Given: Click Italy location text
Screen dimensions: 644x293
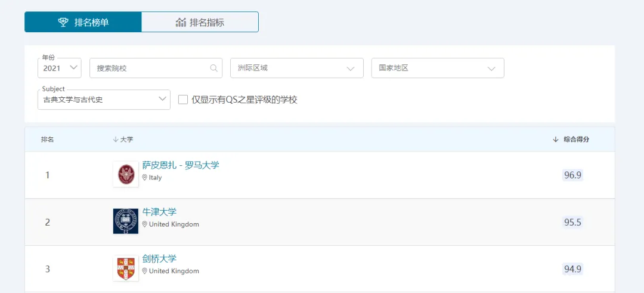Looking at the screenshot, I should click(155, 177).
